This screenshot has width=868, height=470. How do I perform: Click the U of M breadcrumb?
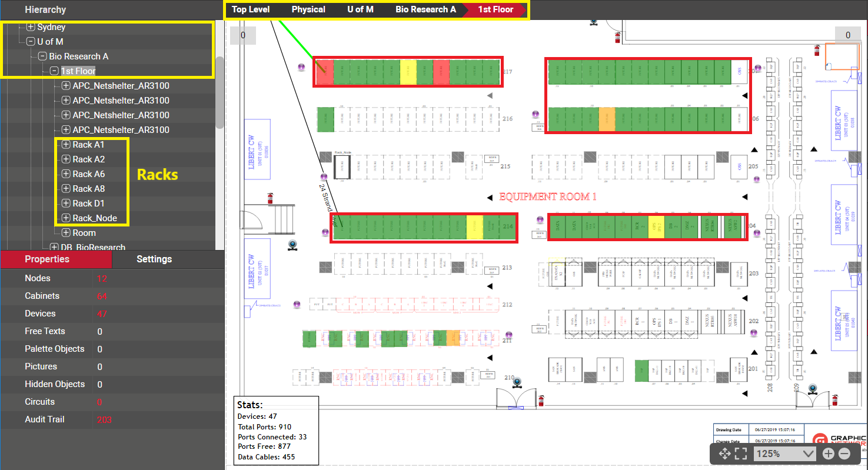[x=360, y=9]
